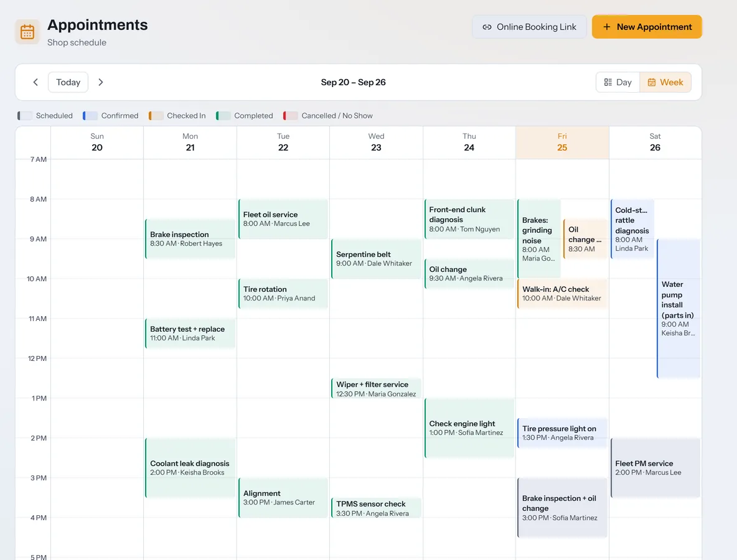Open Battery test + replace appointment
The width and height of the screenshot is (737, 560).
coord(190,333)
